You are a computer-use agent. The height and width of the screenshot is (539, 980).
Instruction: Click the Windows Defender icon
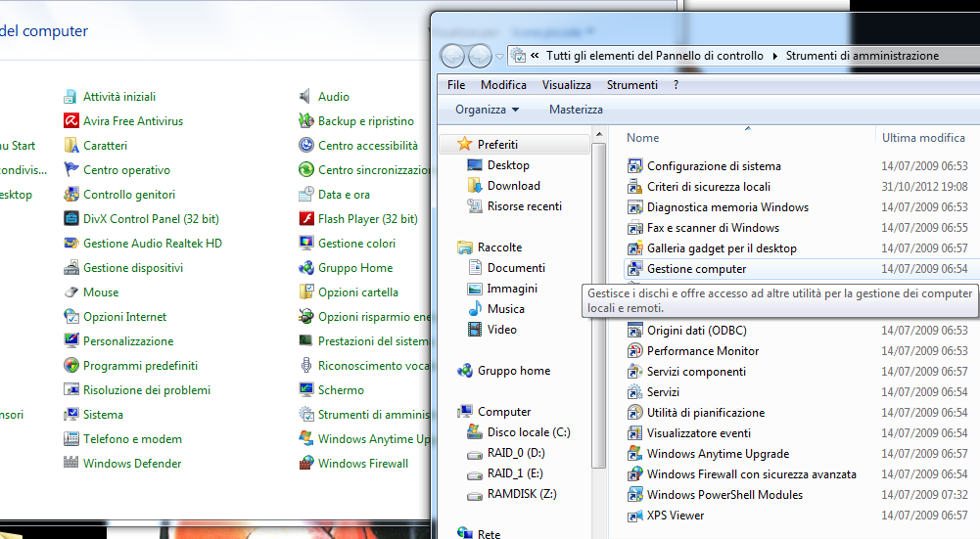[x=70, y=464]
